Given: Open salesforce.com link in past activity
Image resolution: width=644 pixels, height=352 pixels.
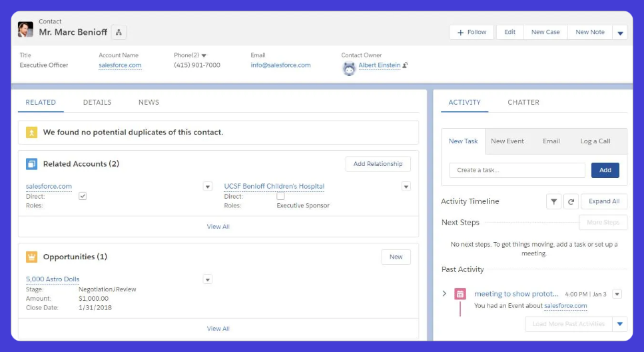Looking at the screenshot, I should point(565,306).
